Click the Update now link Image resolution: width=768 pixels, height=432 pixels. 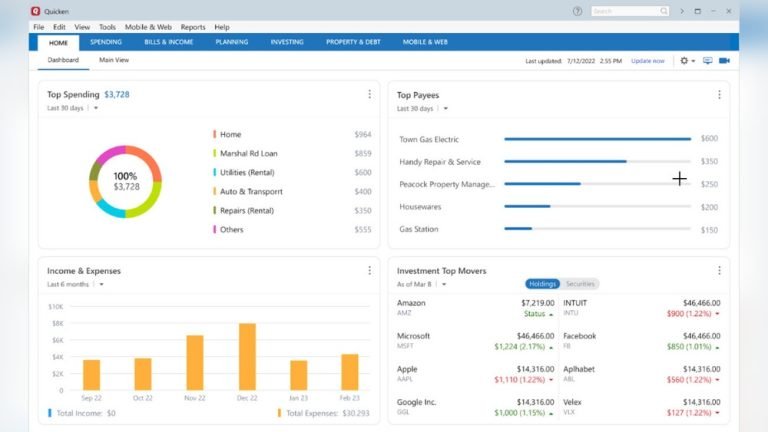click(648, 61)
